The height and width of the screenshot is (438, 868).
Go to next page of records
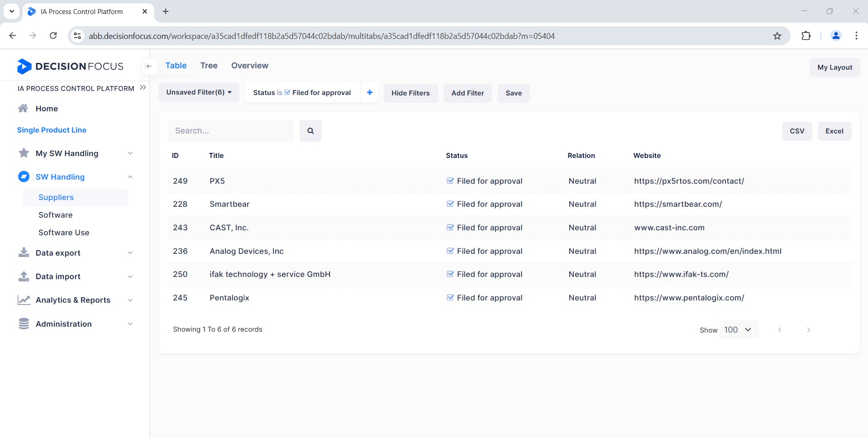pyautogui.click(x=808, y=330)
